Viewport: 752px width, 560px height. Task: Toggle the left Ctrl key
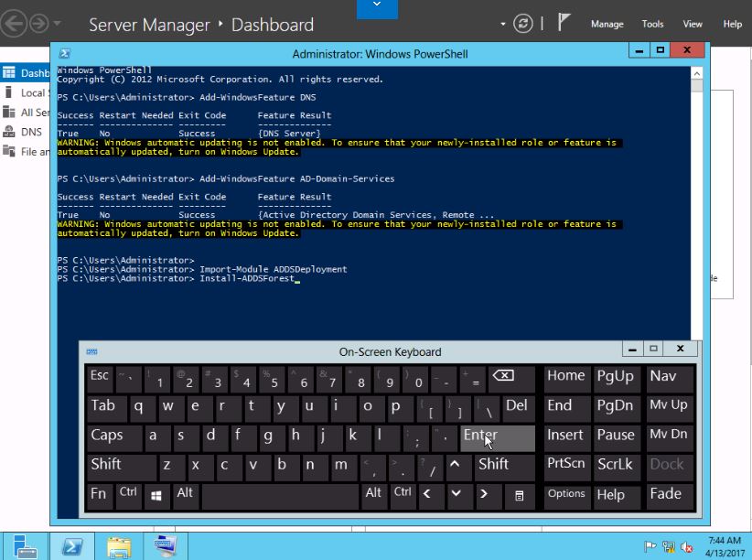coord(128,496)
